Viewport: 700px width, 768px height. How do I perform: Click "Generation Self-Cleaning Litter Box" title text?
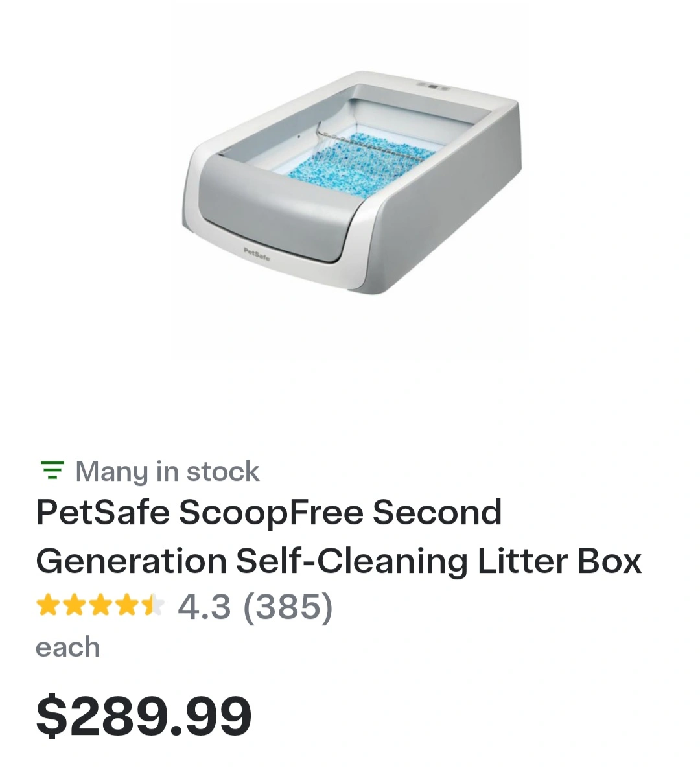click(x=338, y=561)
